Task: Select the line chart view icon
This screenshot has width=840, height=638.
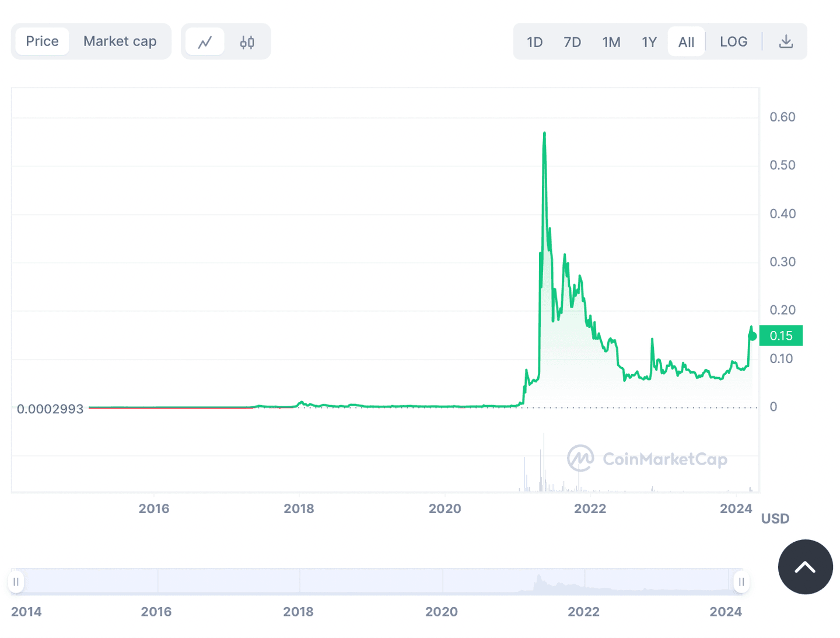Action: coord(205,41)
